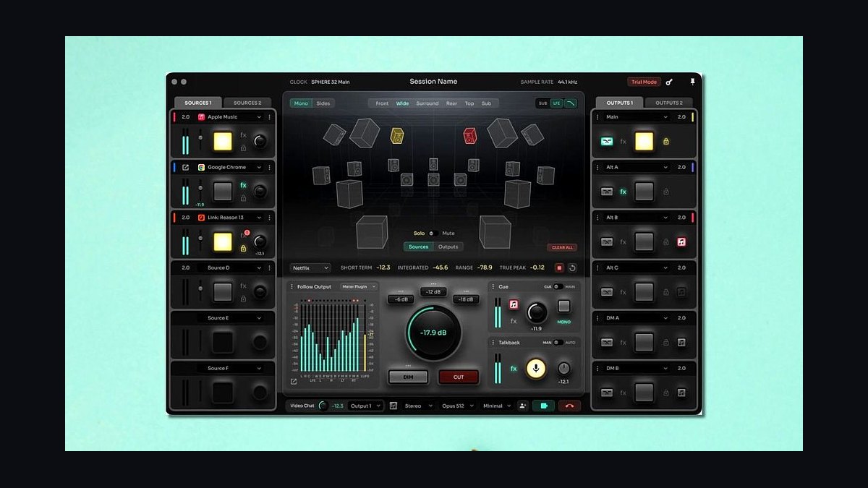Viewport: 868px width, 488px height.
Task: Click the red music note icon on Alt B
Action: (681, 241)
